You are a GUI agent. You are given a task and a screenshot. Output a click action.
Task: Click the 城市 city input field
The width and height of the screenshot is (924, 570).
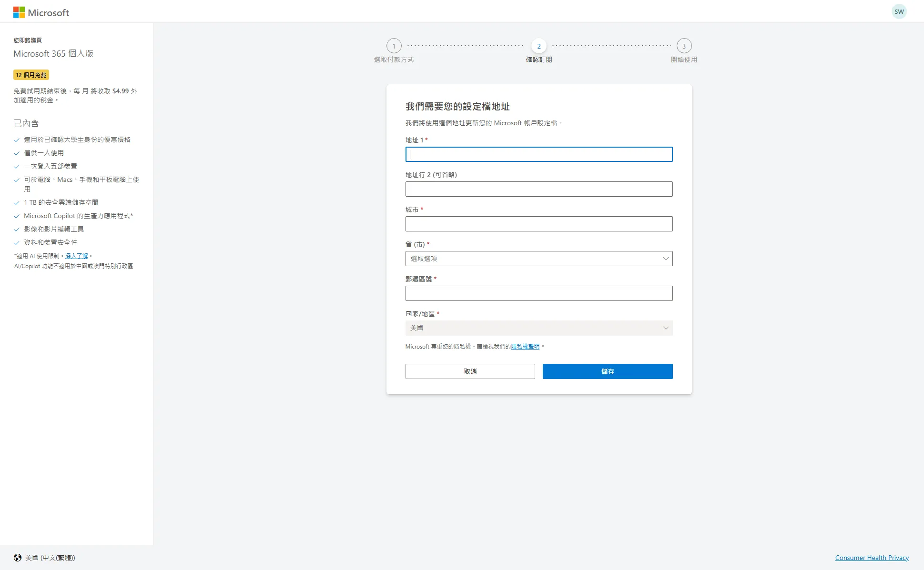538,224
